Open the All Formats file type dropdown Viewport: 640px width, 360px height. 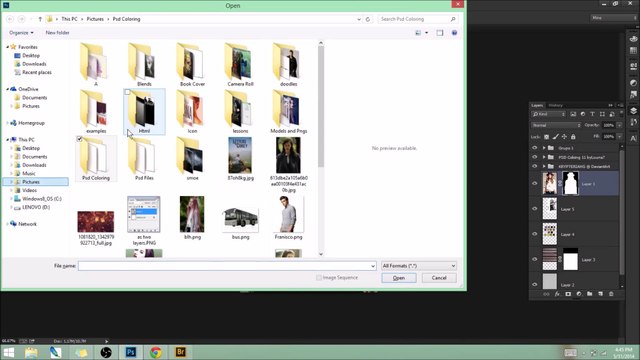[419, 266]
